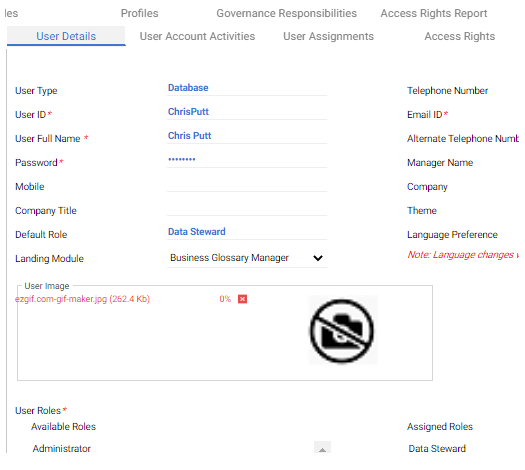Click the empty Company Title field
This screenshot has width=525, height=470.
(x=247, y=208)
